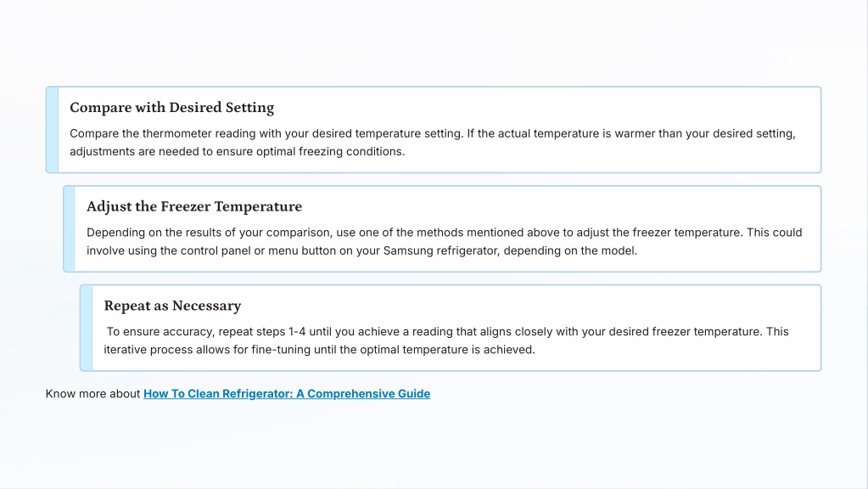Select the "Adjust the Freezer Temperature" heading
The height and width of the screenshot is (489, 868).
click(x=193, y=206)
